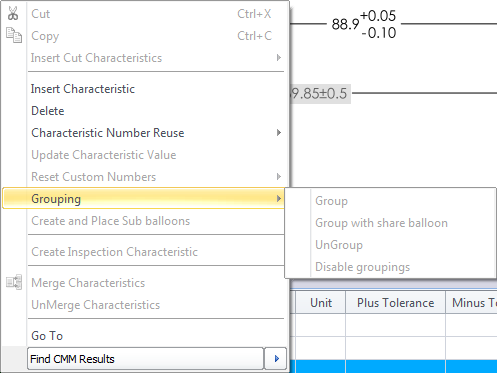Click the Find CMM Results button

click(x=146, y=359)
